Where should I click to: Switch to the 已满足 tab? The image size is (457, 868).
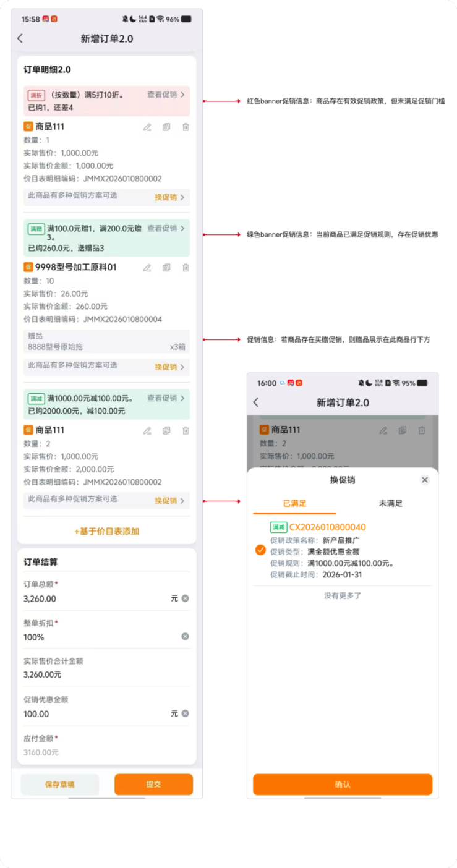click(294, 503)
